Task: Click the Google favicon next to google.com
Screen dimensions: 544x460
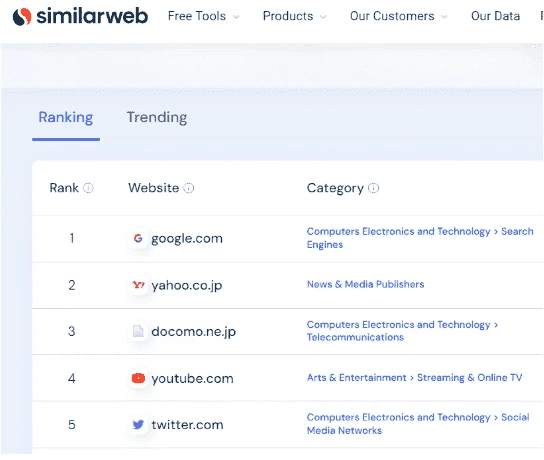Action: point(138,238)
